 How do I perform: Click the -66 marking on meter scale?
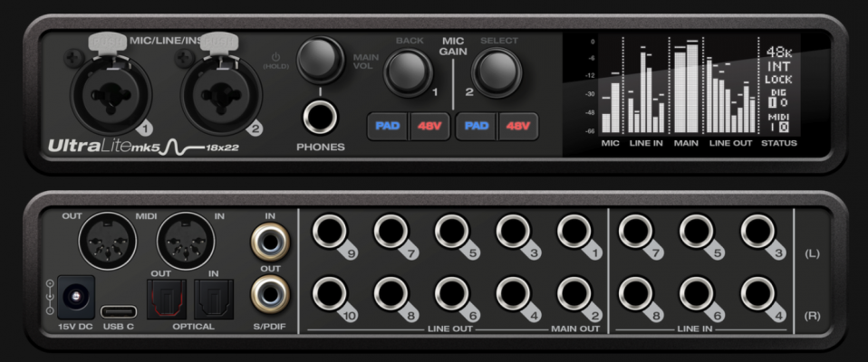point(590,131)
